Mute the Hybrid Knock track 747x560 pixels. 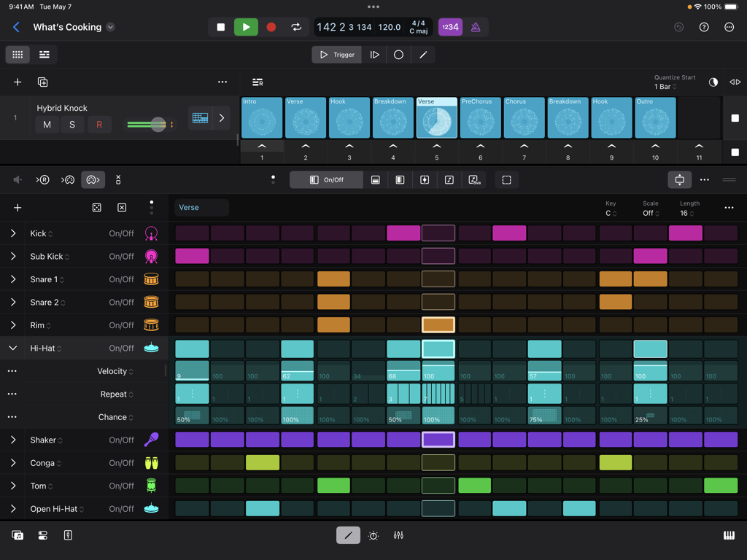coord(47,125)
